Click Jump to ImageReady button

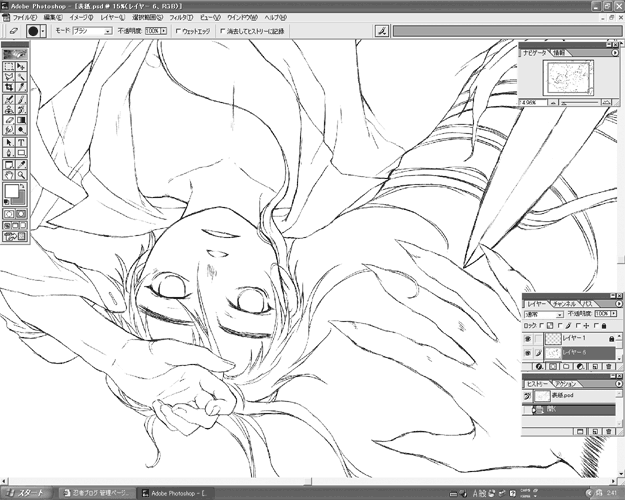[x=15, y=237]
